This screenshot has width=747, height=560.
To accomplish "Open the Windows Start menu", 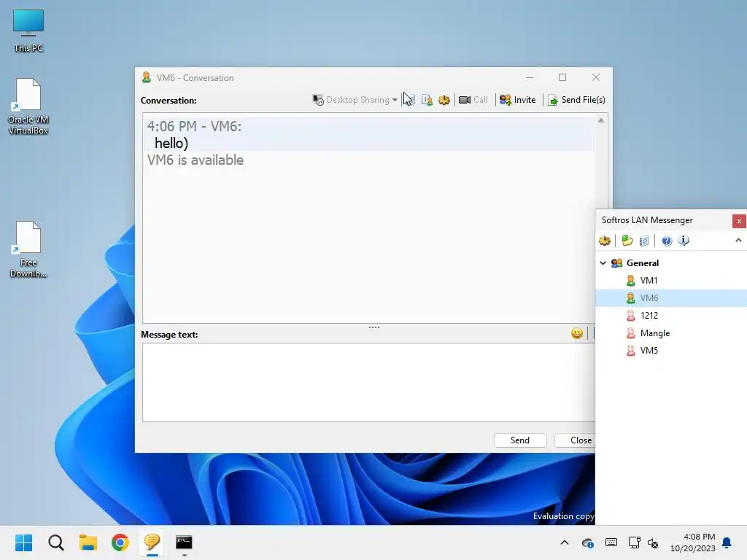I will [24, 542].
